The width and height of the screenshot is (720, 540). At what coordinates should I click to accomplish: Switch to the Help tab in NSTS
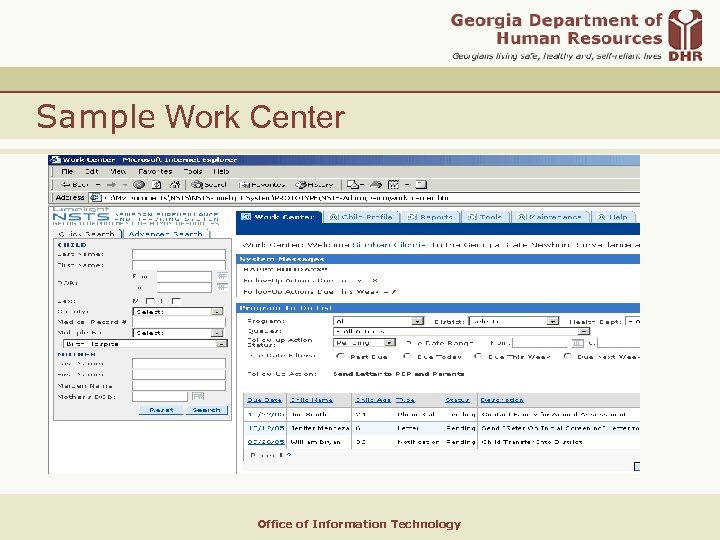(613, 217)
